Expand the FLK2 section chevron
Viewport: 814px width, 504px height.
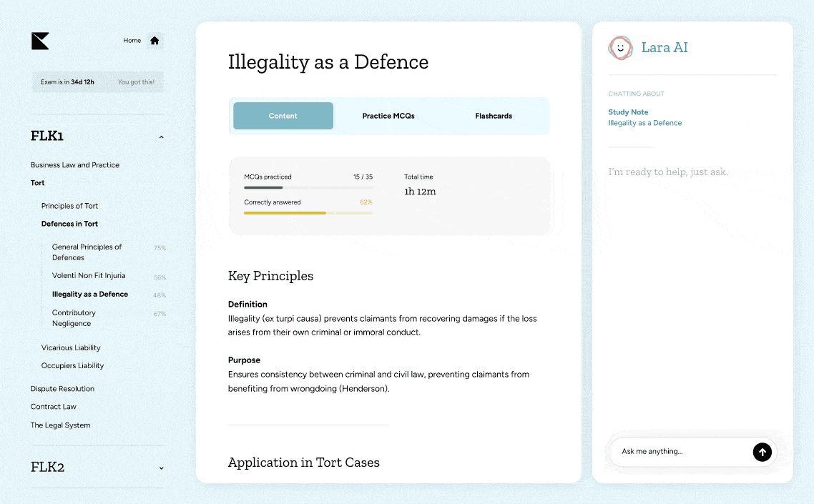coord(161,468)
